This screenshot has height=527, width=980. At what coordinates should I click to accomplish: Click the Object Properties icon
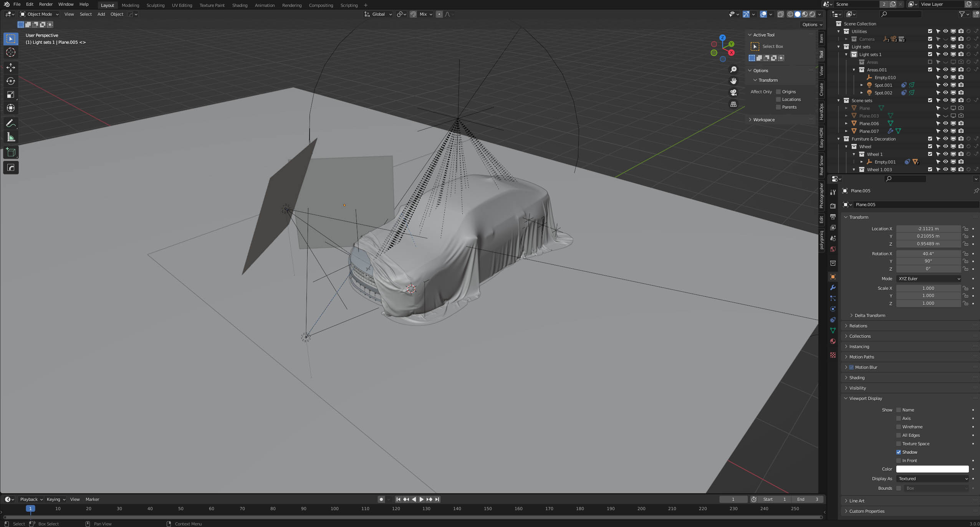coord(833,276)
